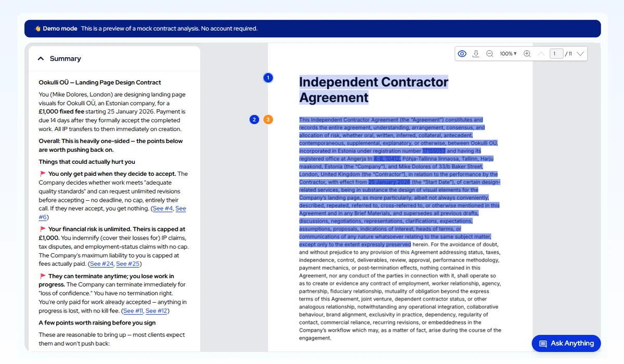Click the page number input field
624x364 pixels.
556,54
